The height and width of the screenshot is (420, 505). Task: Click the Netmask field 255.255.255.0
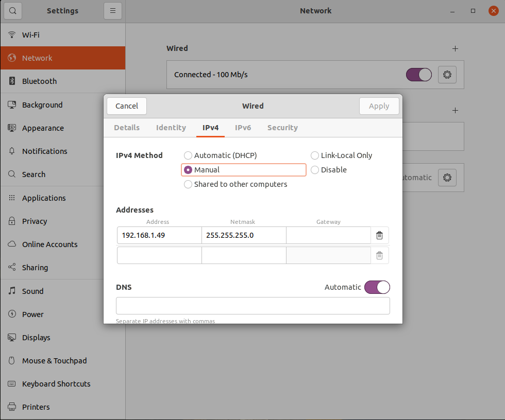pyautogui.click(x=244, y=235)
